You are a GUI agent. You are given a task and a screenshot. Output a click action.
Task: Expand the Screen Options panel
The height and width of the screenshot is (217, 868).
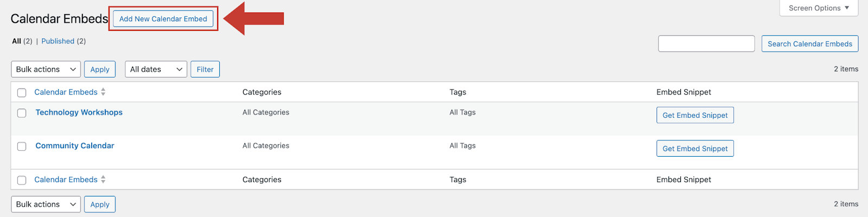click(818, 8)
